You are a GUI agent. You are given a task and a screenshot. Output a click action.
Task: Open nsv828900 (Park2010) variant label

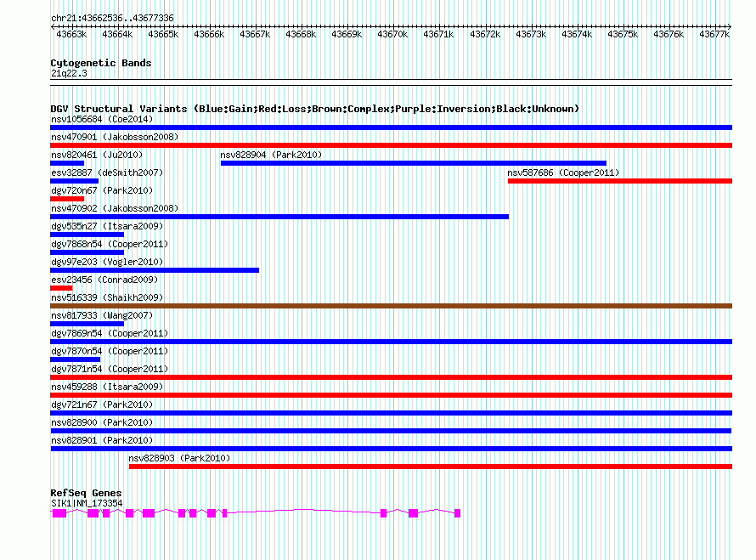(102, 422)
